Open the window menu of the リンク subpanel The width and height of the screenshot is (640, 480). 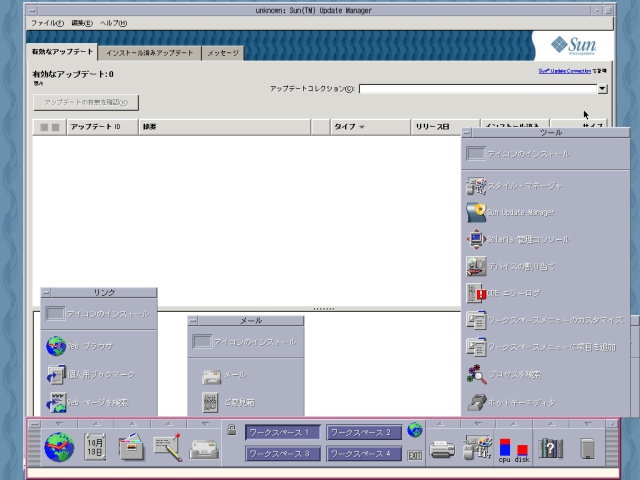(46, 293)
